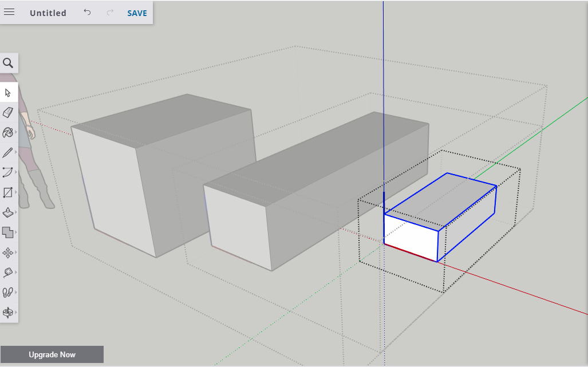This screenshot has width=588, height=367.
Task: Choose the Tape Measure tool
Action: [x=7, y=273]
